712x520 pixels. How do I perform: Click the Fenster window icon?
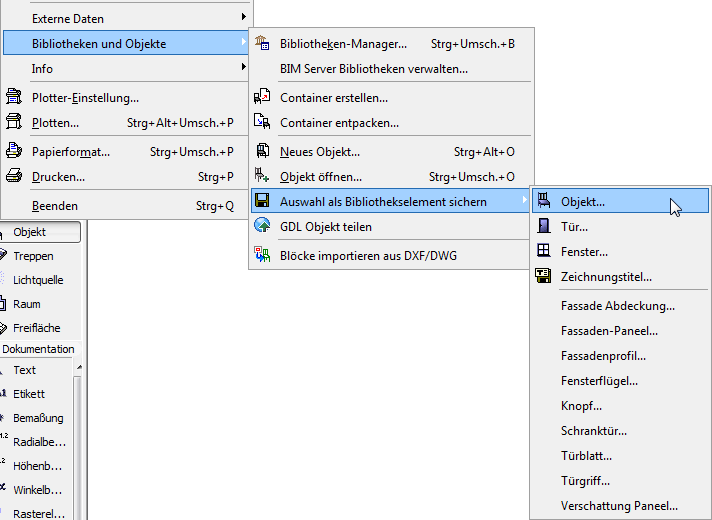(x=544, y=251)
